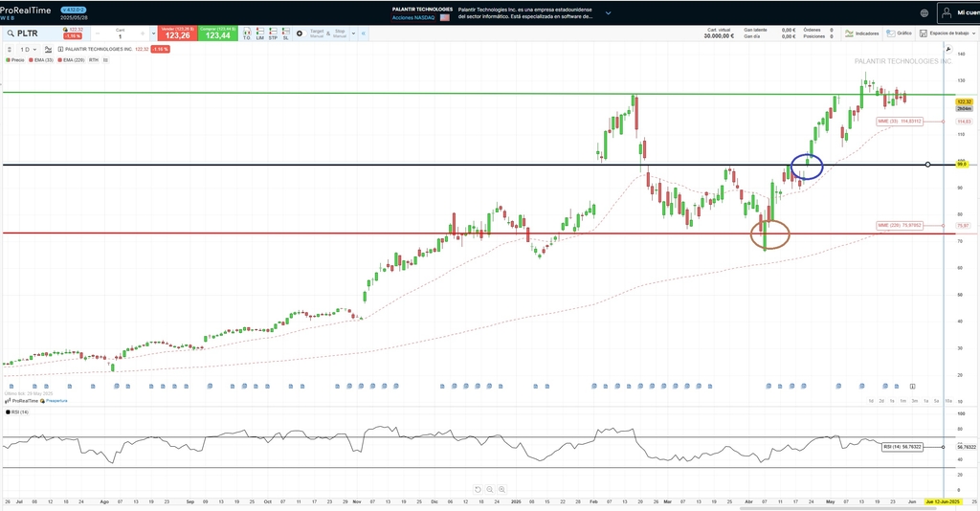This screenshot has height=511, width=980.
Task: Open the chart style icon beside 1D
Action: 51,49
